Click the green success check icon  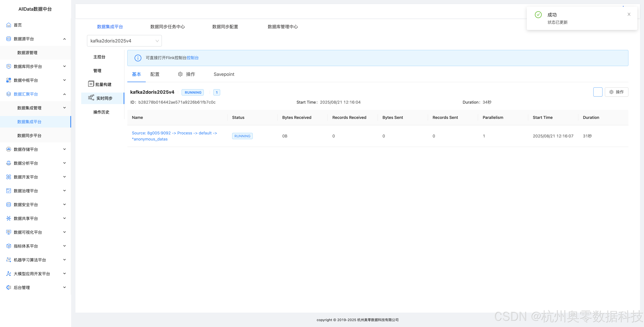point(538,15)
